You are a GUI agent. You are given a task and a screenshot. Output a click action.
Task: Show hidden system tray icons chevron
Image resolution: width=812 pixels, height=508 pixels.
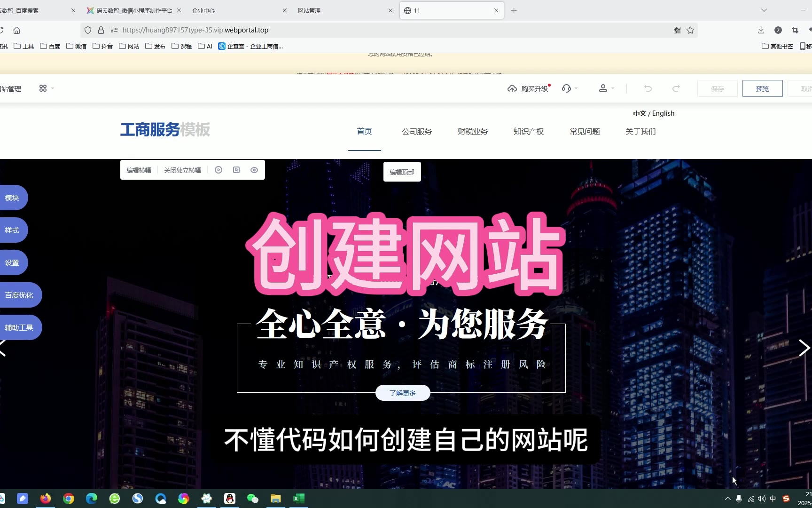pos(728,499)
